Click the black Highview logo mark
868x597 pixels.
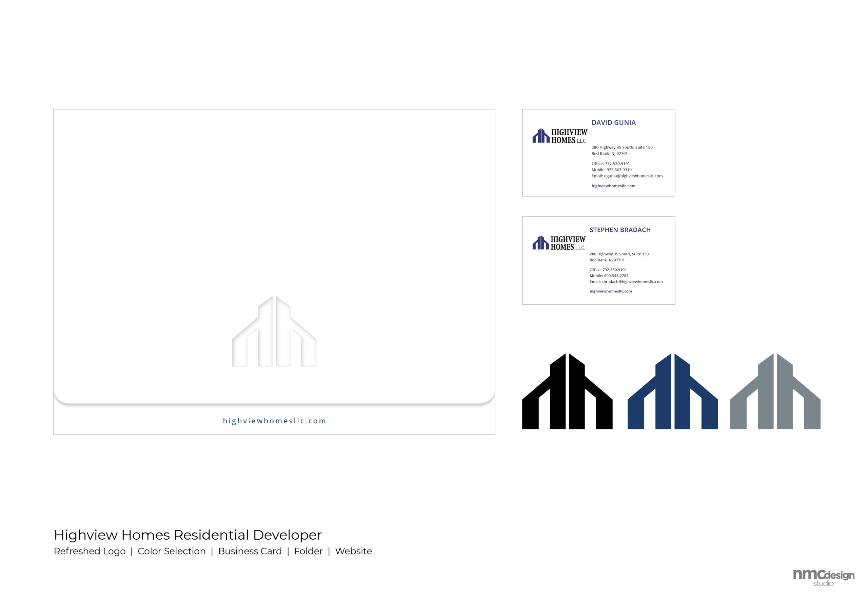[x=567, y=391]
